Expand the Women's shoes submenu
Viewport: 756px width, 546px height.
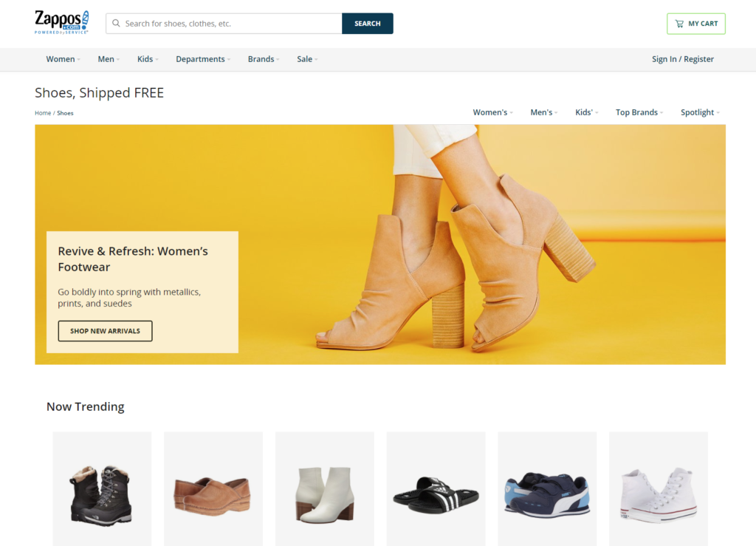[492, 112]
